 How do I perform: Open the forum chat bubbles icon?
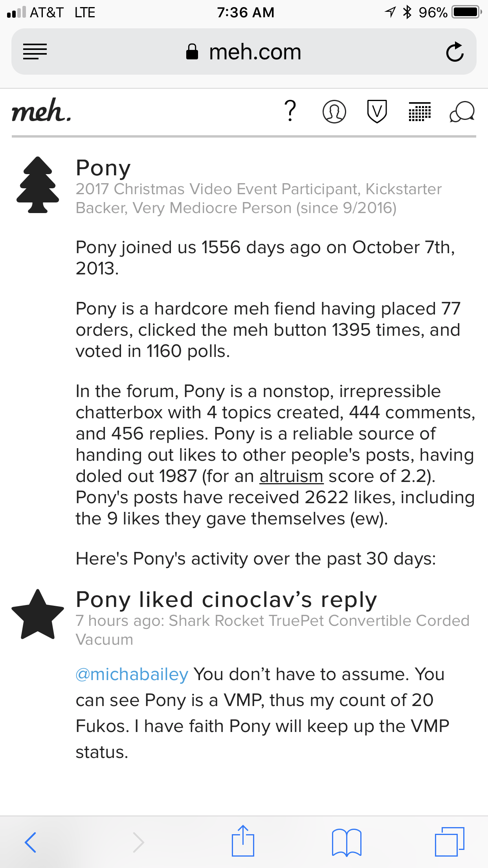[462, 112]
